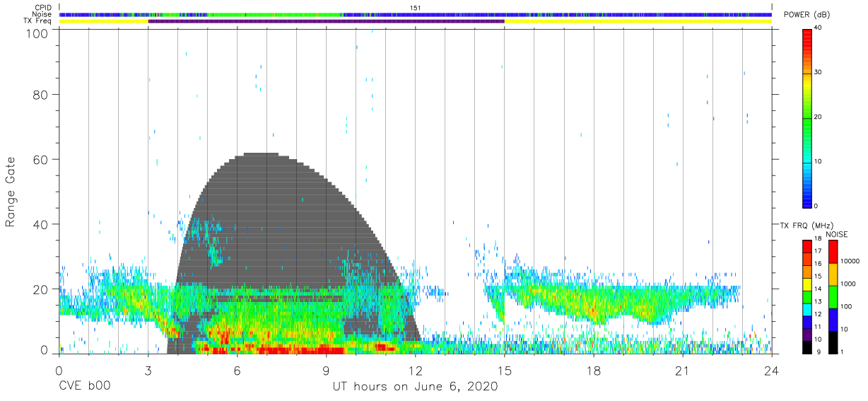Click the 'NOISE' legend title

(837, 234)
